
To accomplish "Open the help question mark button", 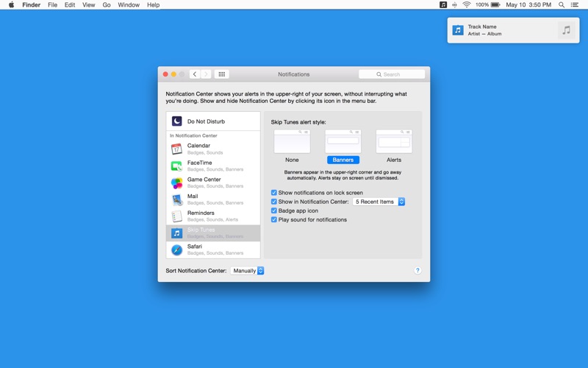I will 417,270.
